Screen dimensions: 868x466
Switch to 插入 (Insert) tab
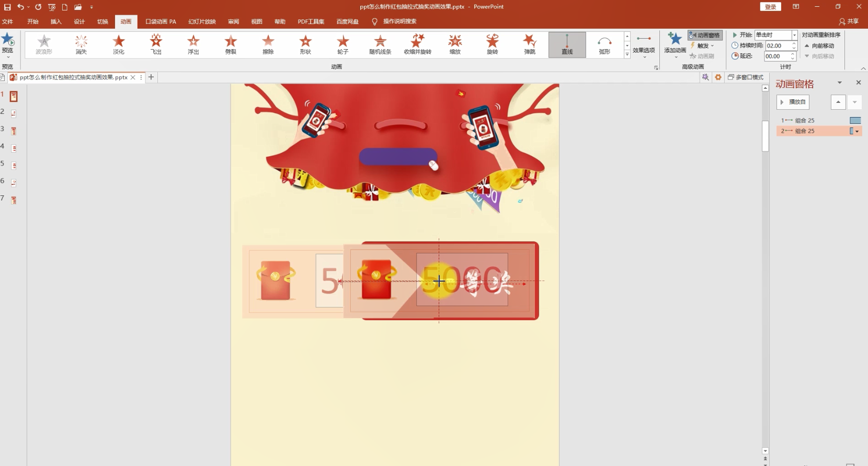(56, 21)
